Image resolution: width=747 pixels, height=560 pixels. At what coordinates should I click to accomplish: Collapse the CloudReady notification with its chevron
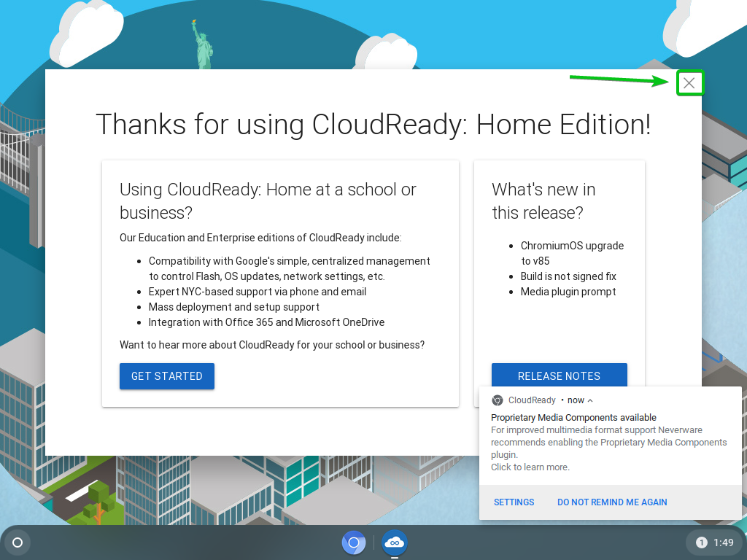[590, 400]
